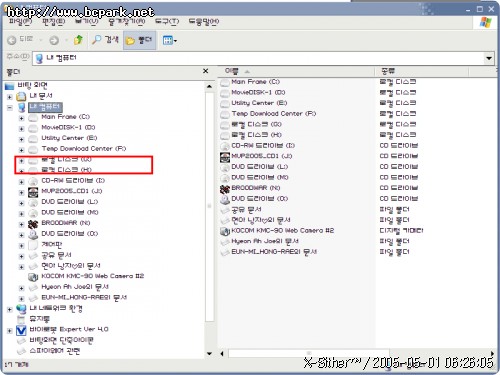500x375 pixels.
Task: Click folder tree scroll down arrow
Action: (209, 354)
